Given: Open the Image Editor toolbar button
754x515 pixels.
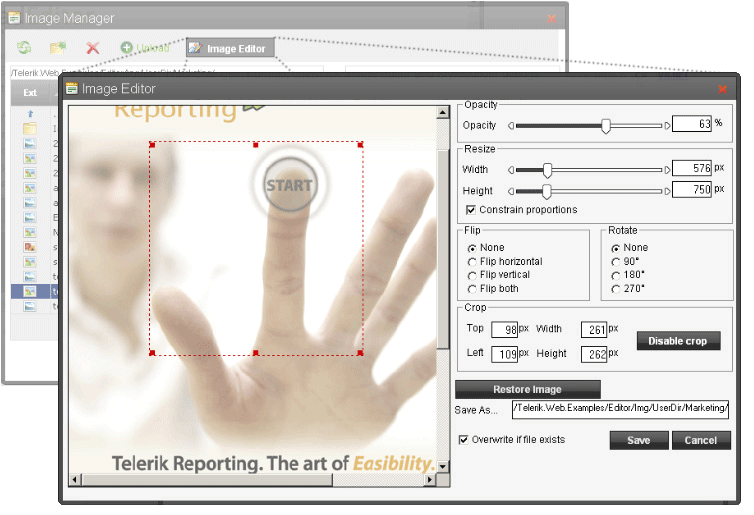Looking at the screenshot, I should tap(229, 48).
